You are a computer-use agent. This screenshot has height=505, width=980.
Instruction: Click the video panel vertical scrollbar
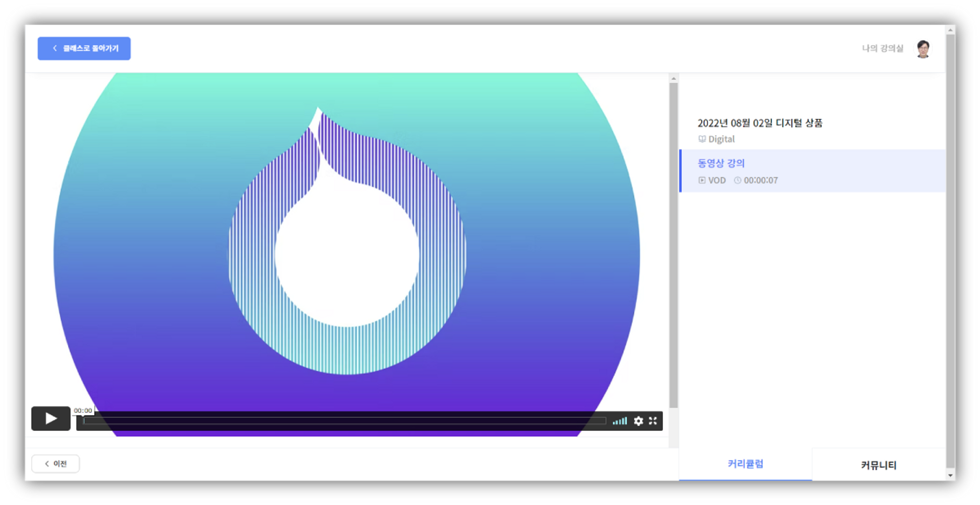(674, 245)
